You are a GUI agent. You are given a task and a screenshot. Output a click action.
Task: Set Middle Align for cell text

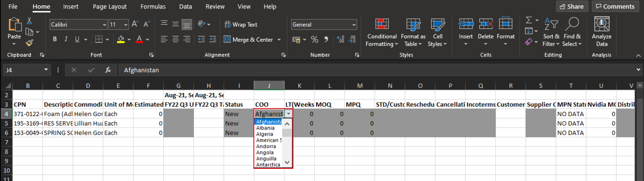point(175,24)
